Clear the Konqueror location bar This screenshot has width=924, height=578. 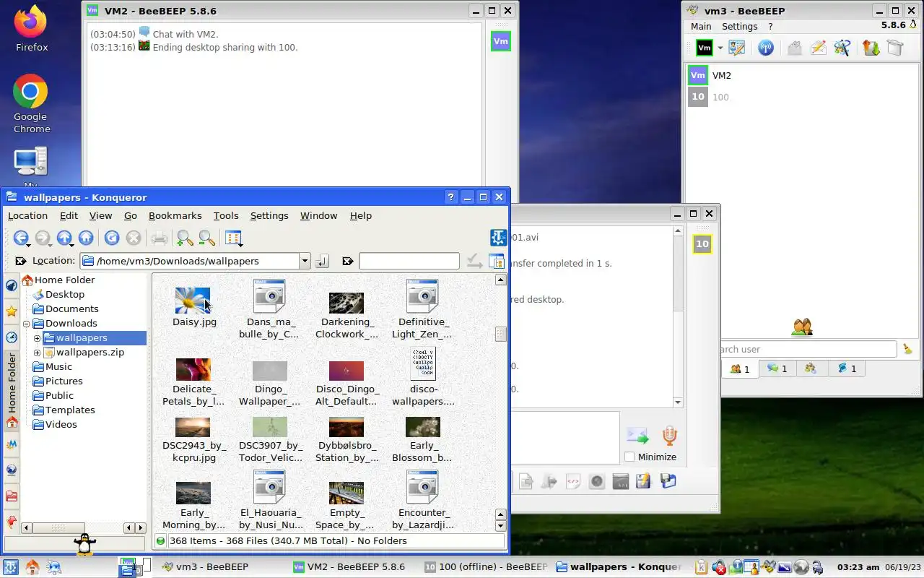point(21,261)
